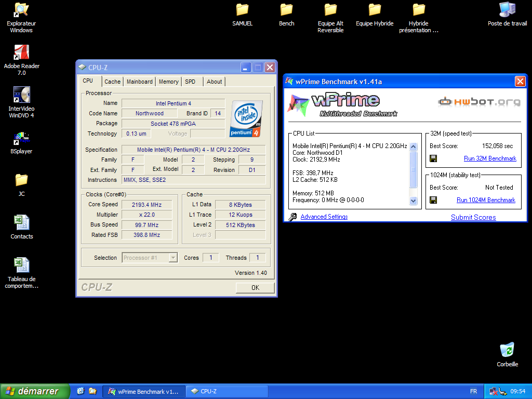
Task: Open InterVideo WinDVD 4 shortcut
Action: click(21, 102)
